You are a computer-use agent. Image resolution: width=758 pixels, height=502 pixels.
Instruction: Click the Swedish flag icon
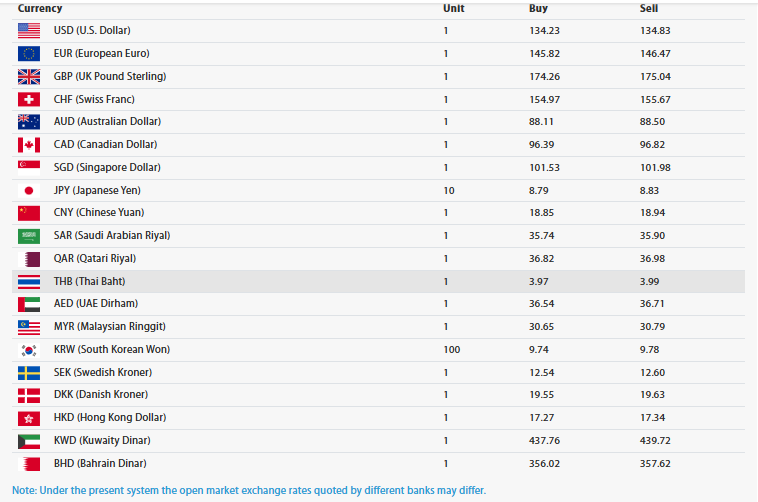29,372
